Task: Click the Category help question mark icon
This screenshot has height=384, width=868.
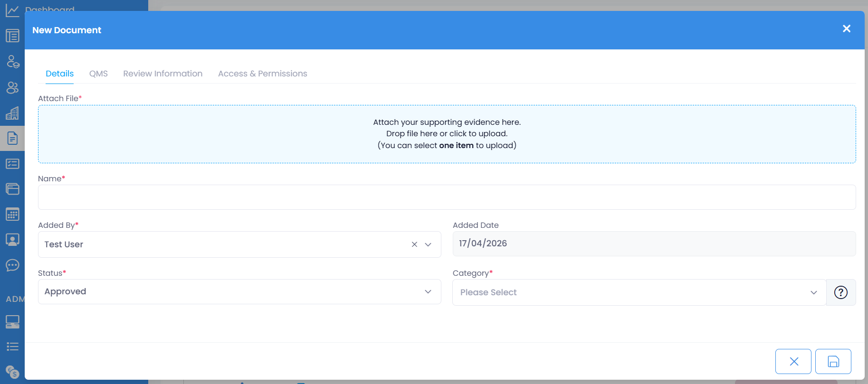Action: [x=840, y=292]
